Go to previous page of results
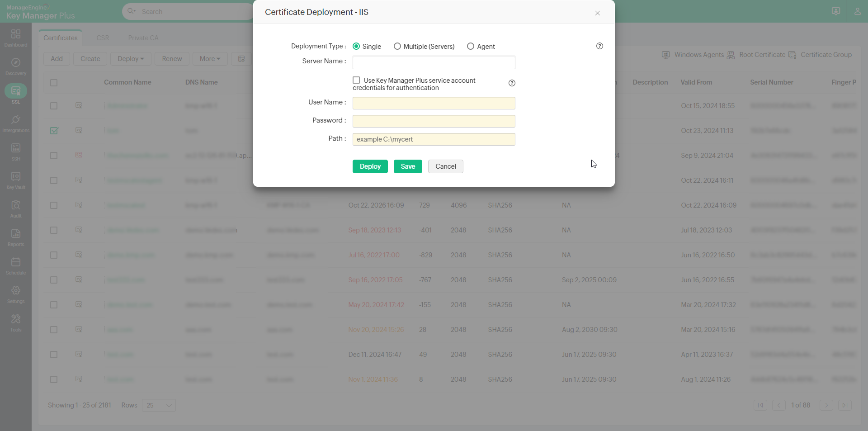The image size is (868, 431). pyautogui.click(x=778, y=405)
